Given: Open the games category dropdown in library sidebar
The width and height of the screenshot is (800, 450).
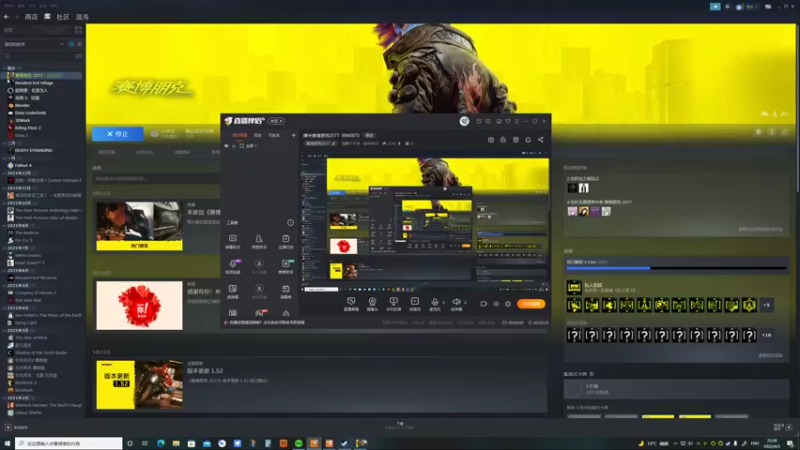Looking at the screenshot, I should pos(34,44).
